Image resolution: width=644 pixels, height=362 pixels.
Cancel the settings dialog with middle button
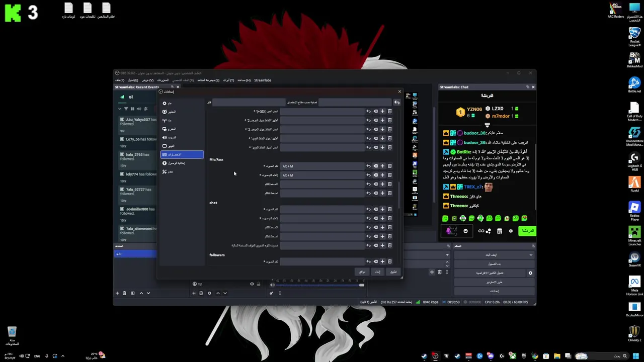[377, 272]
